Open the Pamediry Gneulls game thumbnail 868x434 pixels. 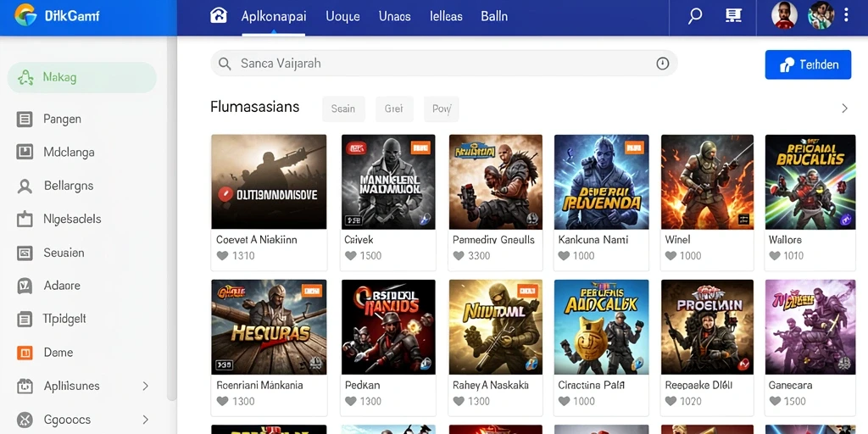click(495, 181)
